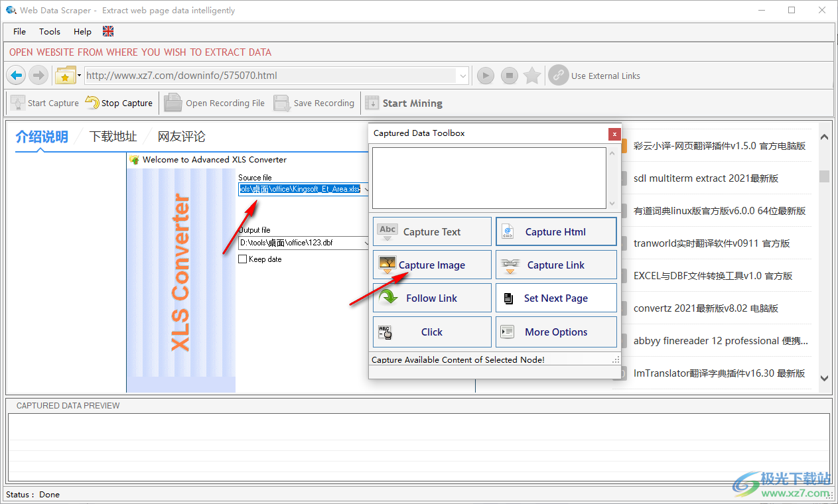The image size is (838, 504).
Task: Click the UK flag language icon
Action: [108, 31]
